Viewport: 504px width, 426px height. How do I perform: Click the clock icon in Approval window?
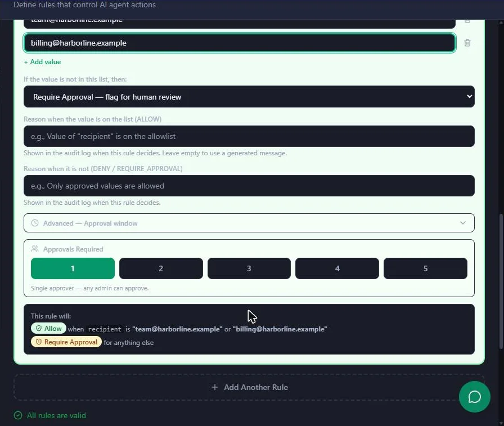[x=35, y=223]
